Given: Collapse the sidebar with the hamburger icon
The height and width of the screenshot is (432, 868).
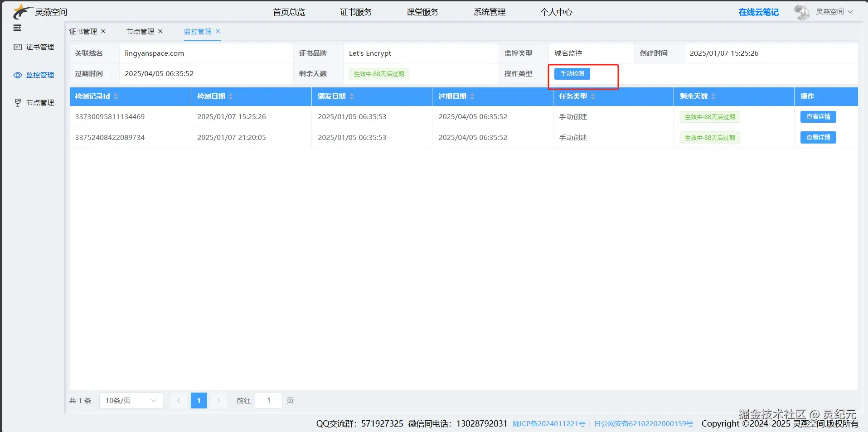Looking at the screenshot, I should click(x=17, y=28).
